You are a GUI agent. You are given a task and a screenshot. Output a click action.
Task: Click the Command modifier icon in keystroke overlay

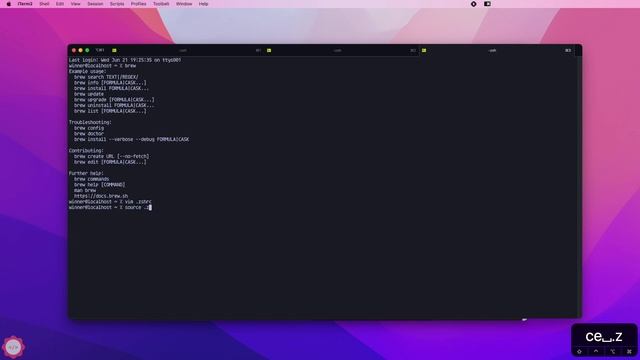coord(629,351)
